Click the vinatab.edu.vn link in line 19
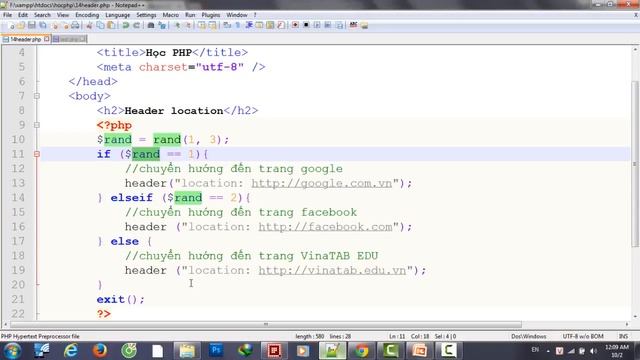The height and width of the screenshot is (360, 640). point(332,270)
